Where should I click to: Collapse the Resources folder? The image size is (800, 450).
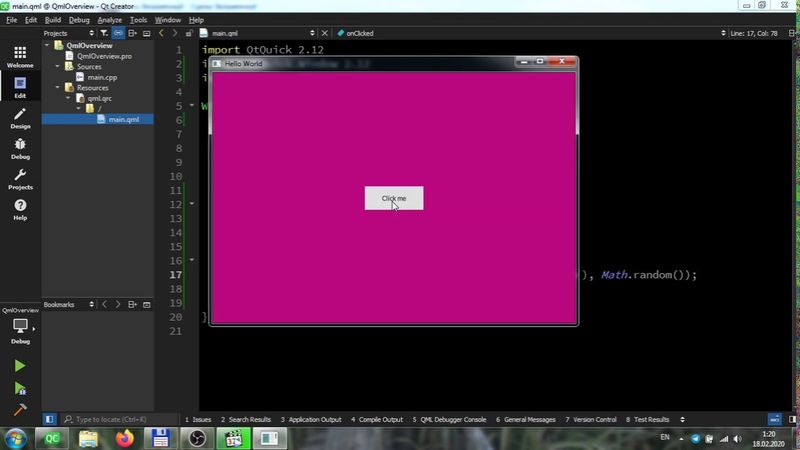(x=58, y=88)
